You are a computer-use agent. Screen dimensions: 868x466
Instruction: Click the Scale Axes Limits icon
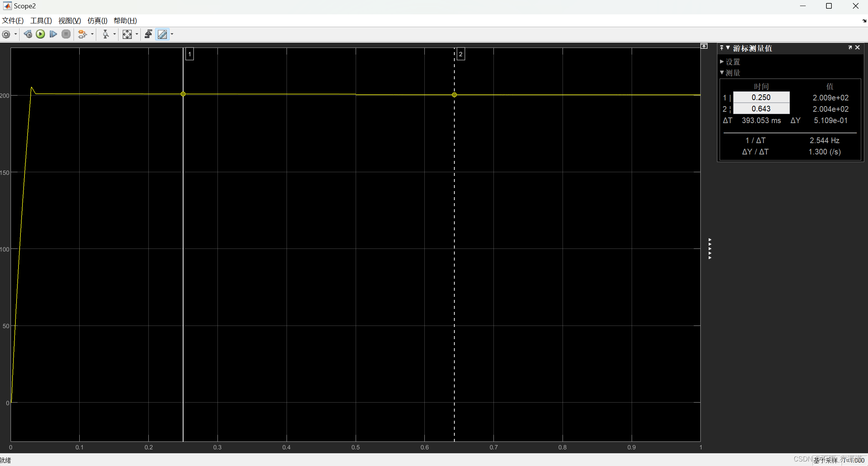(127, 34)
